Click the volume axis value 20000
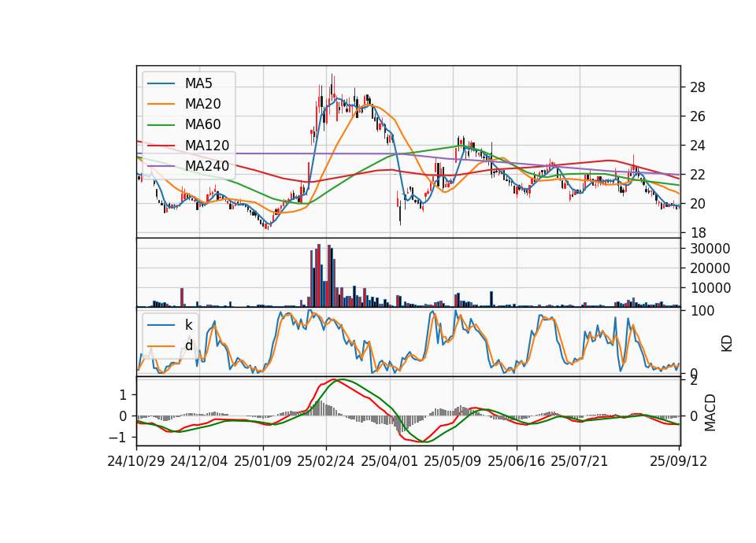Image resolution: width=756 pixels, height=543 pixels. coord(710,268)
